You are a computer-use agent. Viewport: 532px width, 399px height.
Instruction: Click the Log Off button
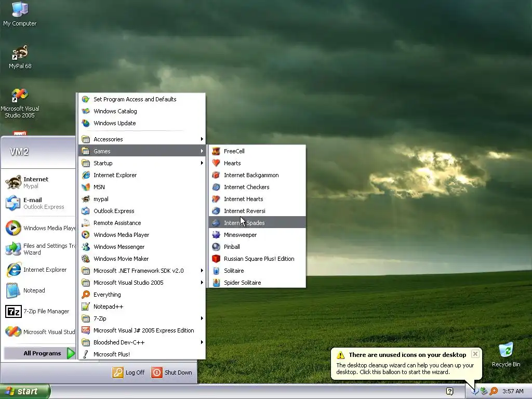(128, 373)
